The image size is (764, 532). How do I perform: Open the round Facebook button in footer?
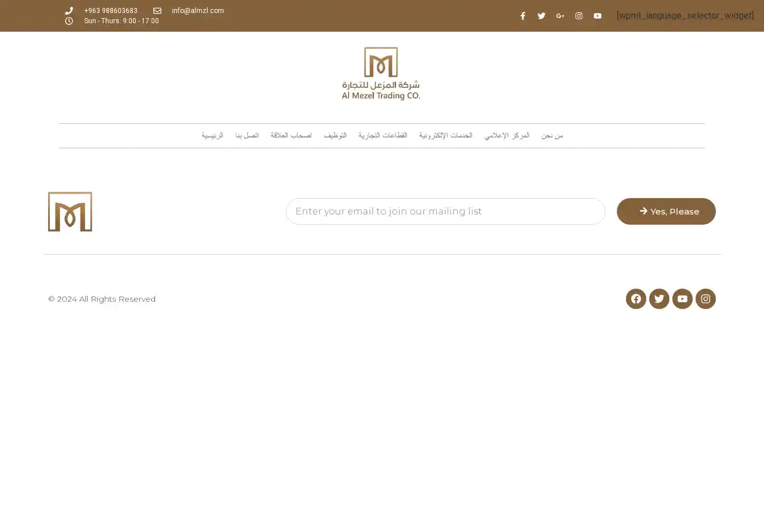636,299
